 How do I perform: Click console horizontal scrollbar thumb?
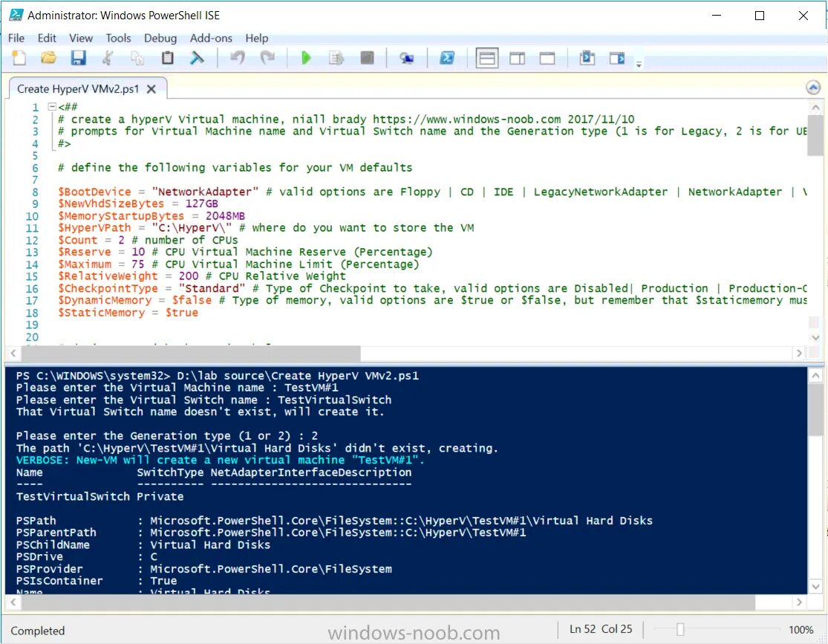(388, 602)
